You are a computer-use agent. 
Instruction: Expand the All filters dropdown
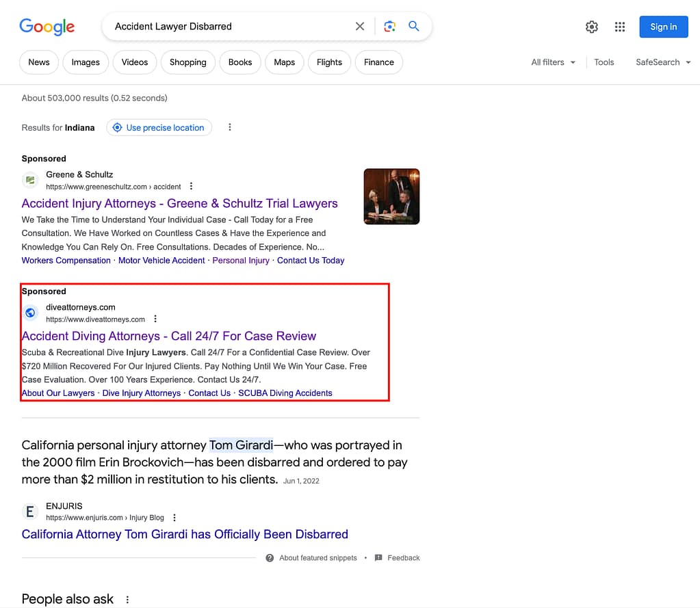point(553,62)
